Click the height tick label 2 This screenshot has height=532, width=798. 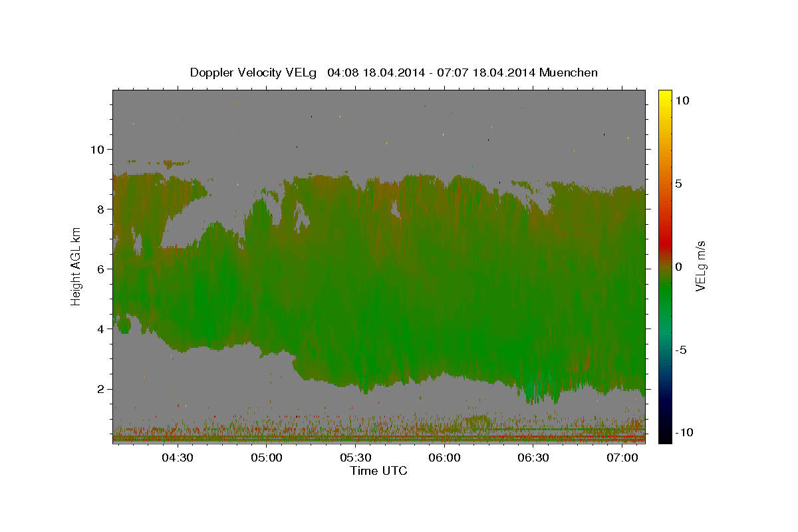[x=100, y=389]
